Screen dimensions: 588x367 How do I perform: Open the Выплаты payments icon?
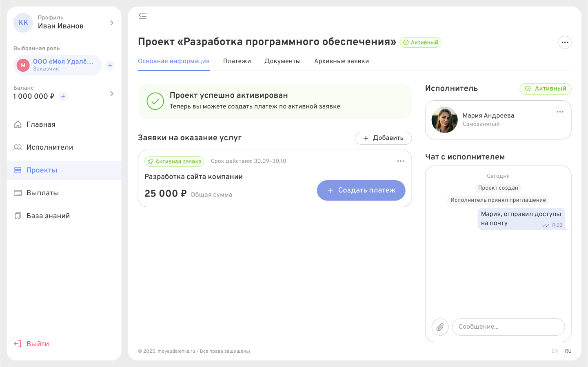[18, 193]
